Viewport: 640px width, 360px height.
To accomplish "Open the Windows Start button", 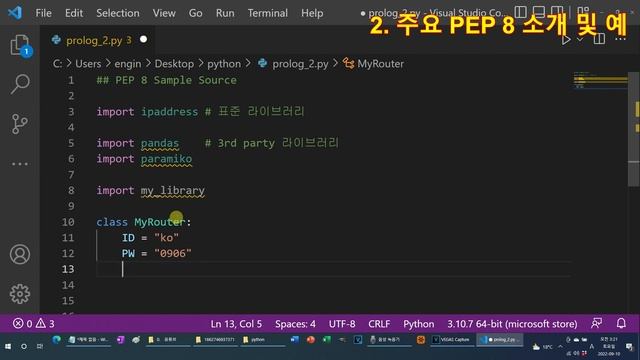I will (x=8, y=347).
